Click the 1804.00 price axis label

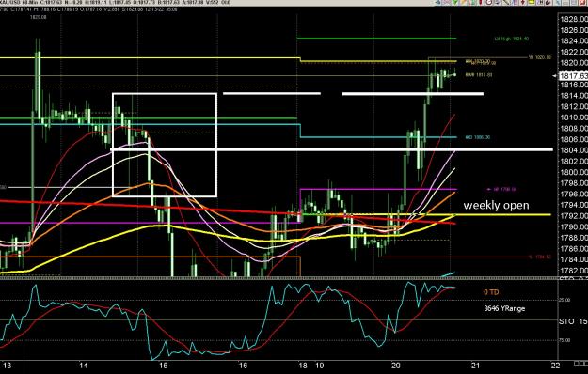[x=573, y=150]
